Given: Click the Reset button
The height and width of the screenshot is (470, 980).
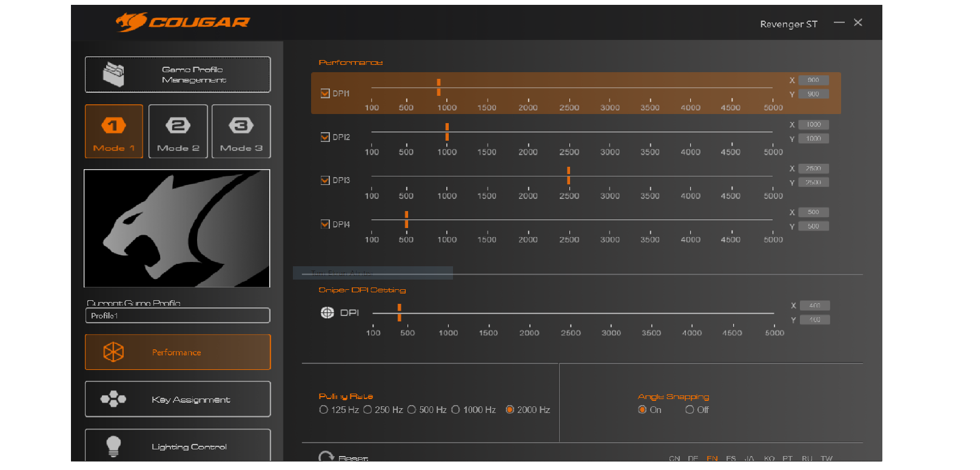Looking at the screenshot, I should tap(344, 457).
